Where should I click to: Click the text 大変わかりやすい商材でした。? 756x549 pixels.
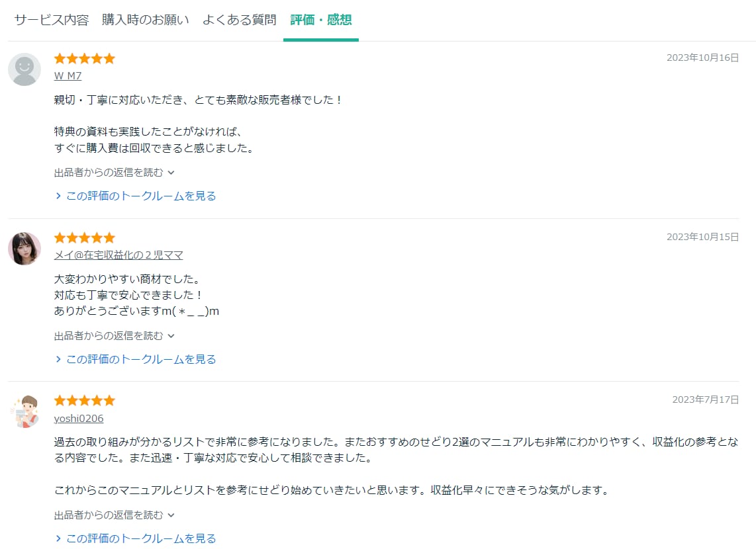click(128, 279)
